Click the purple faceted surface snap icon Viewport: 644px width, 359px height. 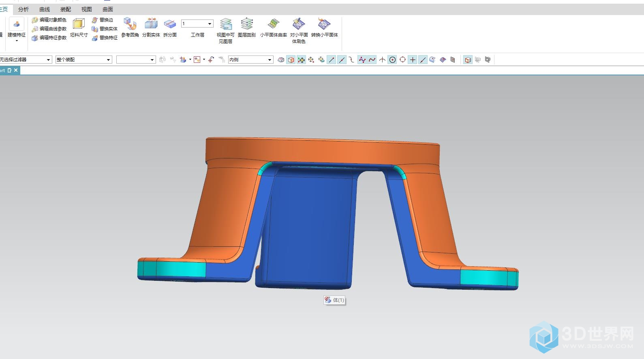click(443, 60)
